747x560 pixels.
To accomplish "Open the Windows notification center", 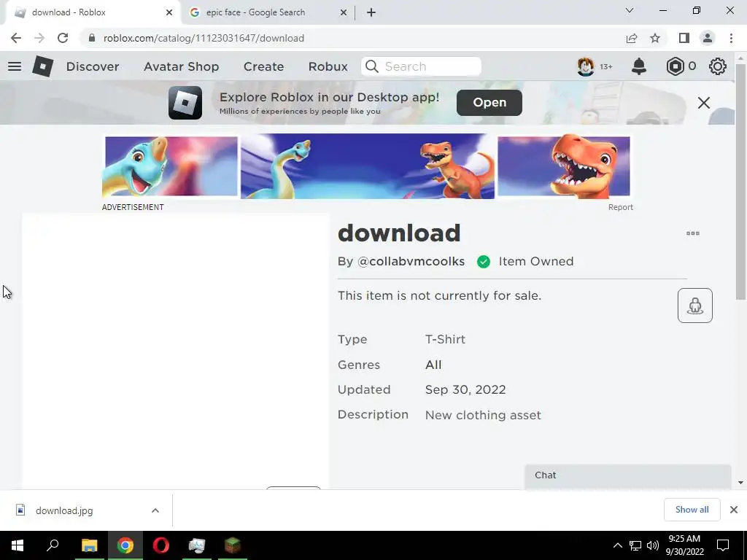I will (x=723, y=545).
